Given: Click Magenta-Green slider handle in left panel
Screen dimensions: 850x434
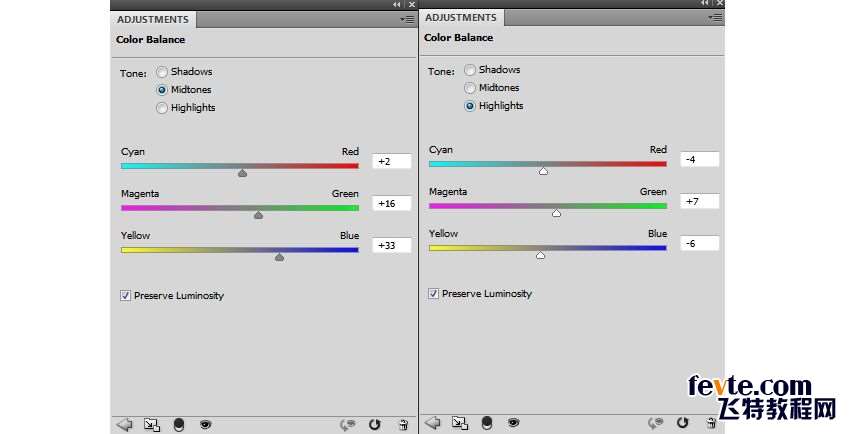Looking at the screenshot, I should point(259,215).
